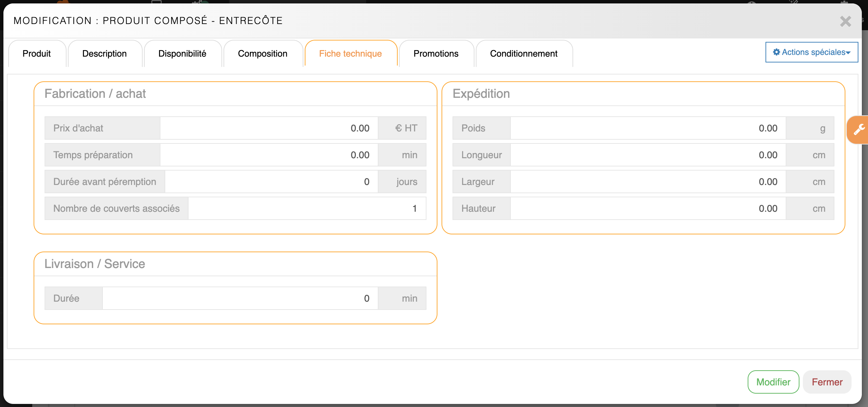This screenshot has width=868, height=407.
Task: Focus the Prix d'achat input field
Action: [269, 128]
